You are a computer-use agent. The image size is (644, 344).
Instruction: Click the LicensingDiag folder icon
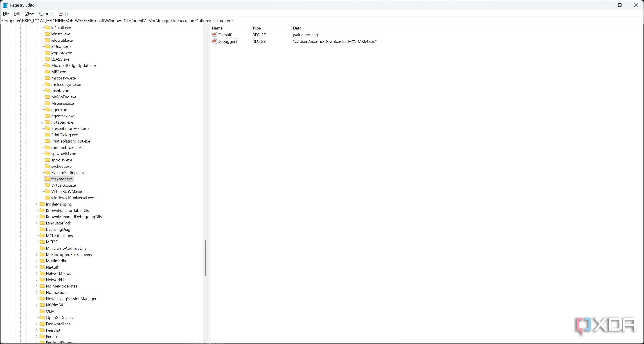point(42,229)
